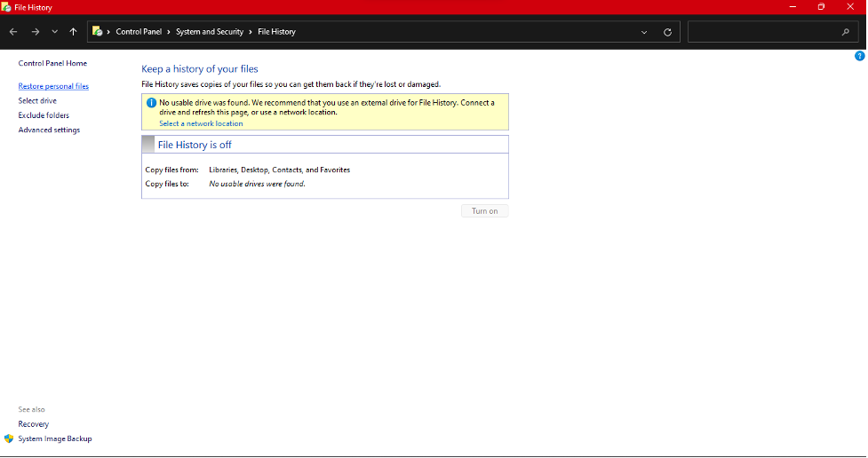Viewport: 868px width, 458px height.
Task: Open Control Panel Home
Action: click(x=52, y=63)
